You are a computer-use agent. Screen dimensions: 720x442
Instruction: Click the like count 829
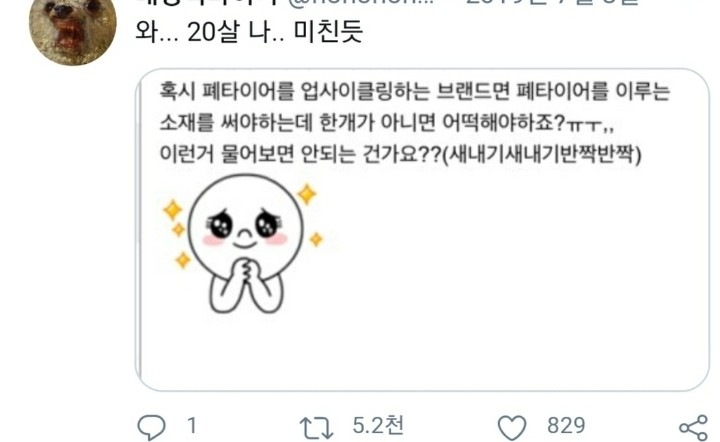point(566,426)
